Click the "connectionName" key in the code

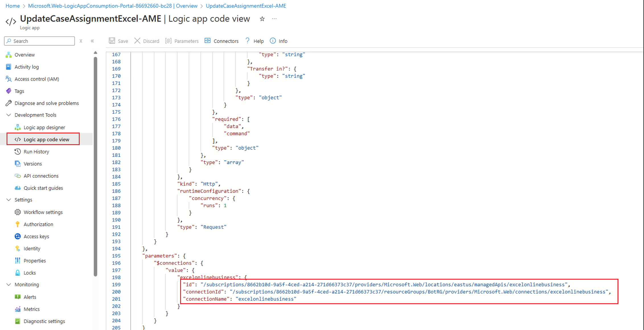pos(206,299)
